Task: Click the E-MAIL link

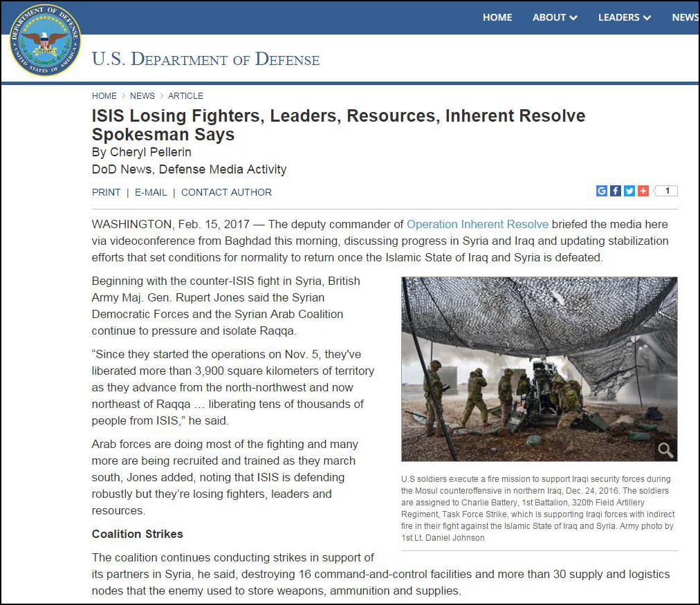Action: tap(151, 192)
